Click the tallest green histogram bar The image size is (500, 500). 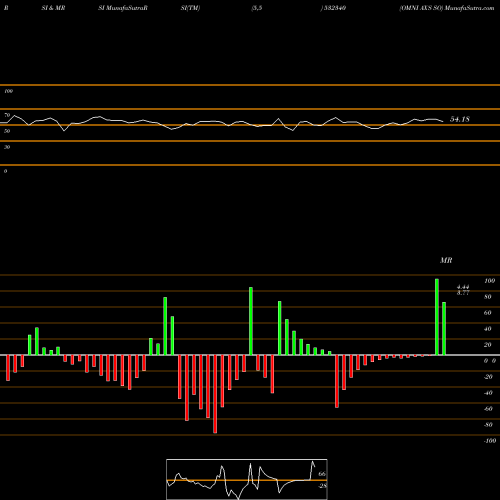[437, 317]
